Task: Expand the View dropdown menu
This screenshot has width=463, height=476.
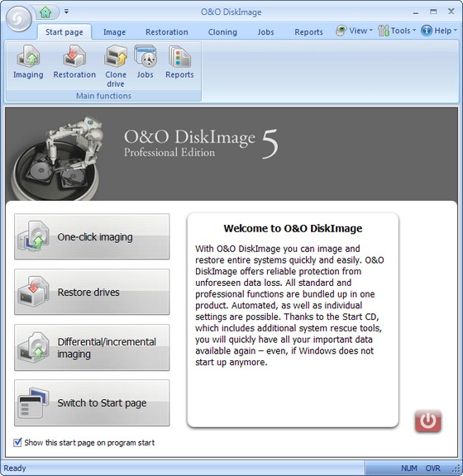Action: pos(354,31)
